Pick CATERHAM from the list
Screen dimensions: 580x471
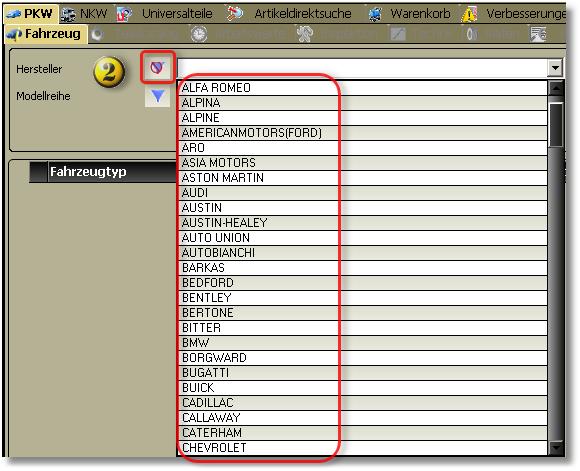362,433
